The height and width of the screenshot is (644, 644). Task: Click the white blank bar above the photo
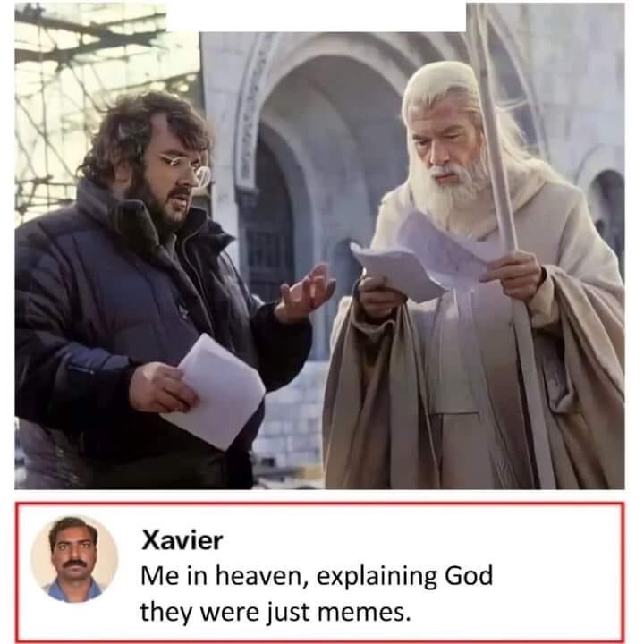[x=316, y=16]
